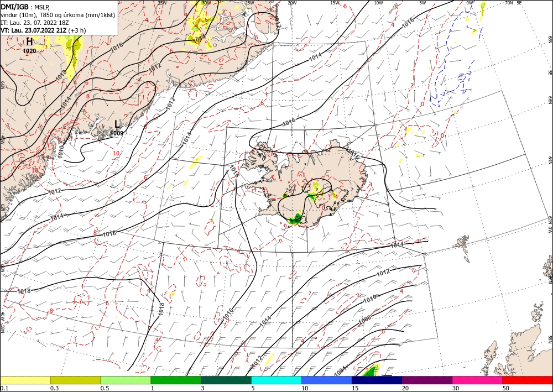Click the '15W' longitude label at top

click(335, 3)
